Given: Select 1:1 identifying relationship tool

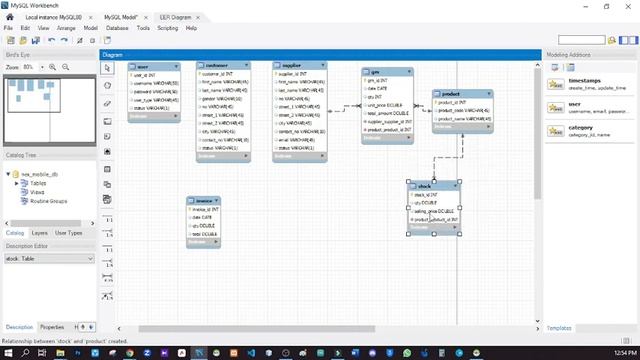Looking at the screenshot, I should coord(107,248).
